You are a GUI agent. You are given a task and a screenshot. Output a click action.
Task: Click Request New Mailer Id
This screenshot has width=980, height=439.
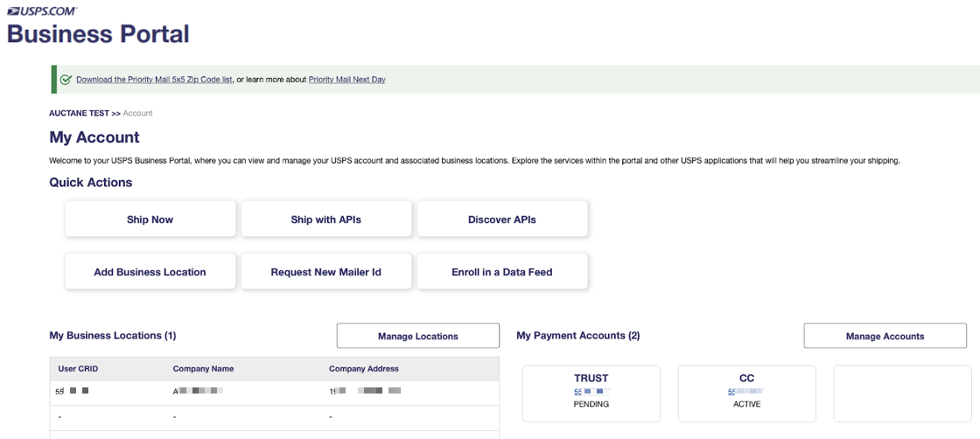click(326, 272)
